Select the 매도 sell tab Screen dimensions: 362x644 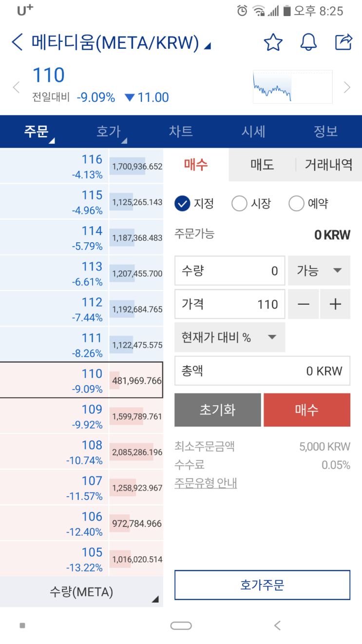[263, 165]
